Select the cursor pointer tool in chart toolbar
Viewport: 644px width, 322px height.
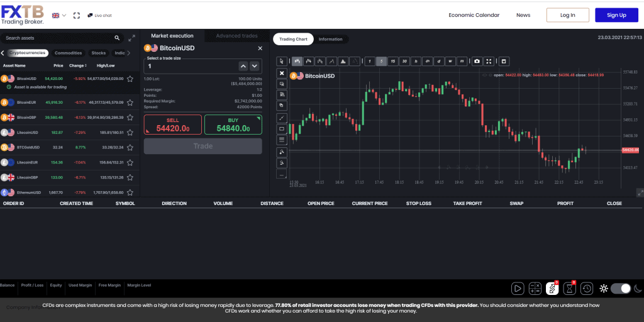(x=281, y=61)
